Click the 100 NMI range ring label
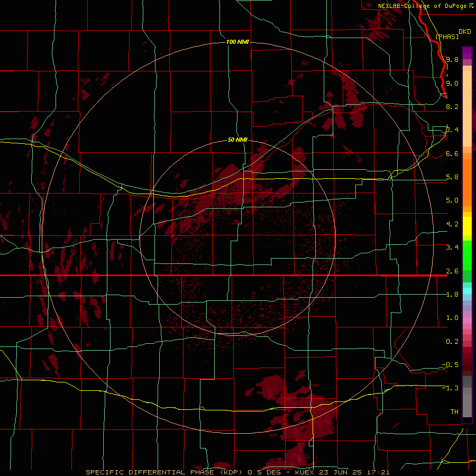 tap(237, 42)
